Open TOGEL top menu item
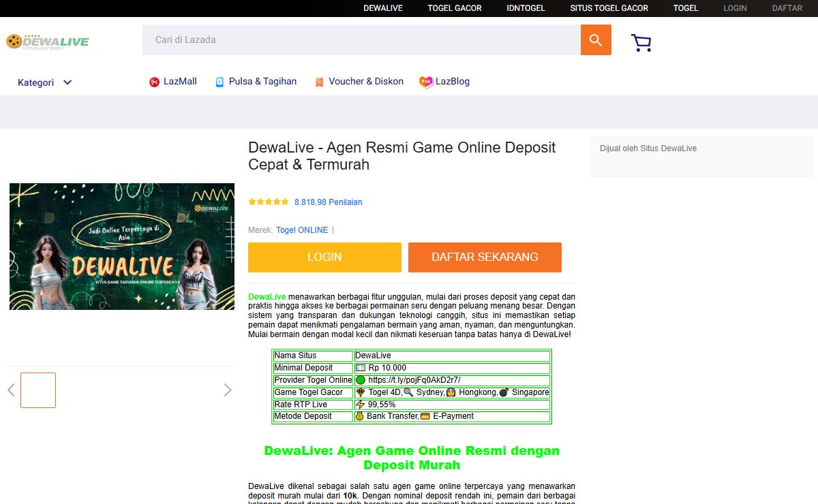The height and width of the screenshot is (504, 818). [686, 8]
